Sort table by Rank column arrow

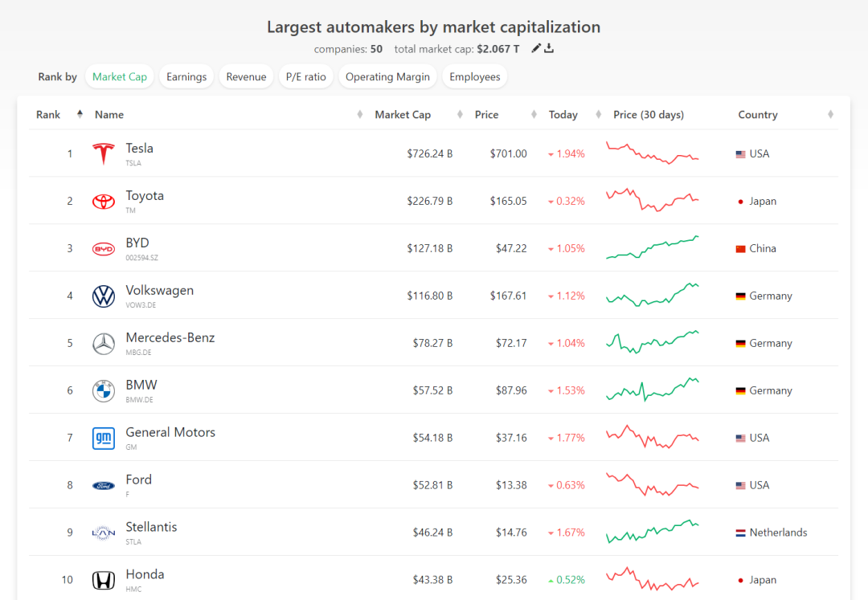[x=80, y=114]
